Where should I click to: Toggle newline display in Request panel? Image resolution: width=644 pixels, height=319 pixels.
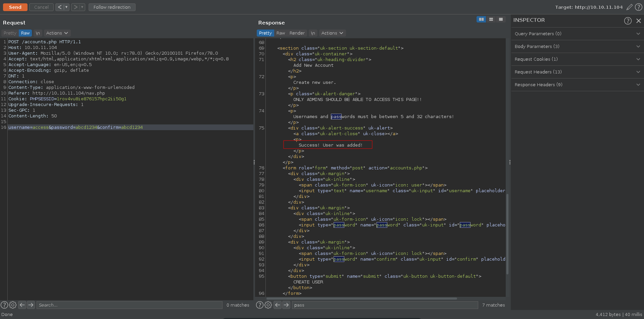pos(38,33)
